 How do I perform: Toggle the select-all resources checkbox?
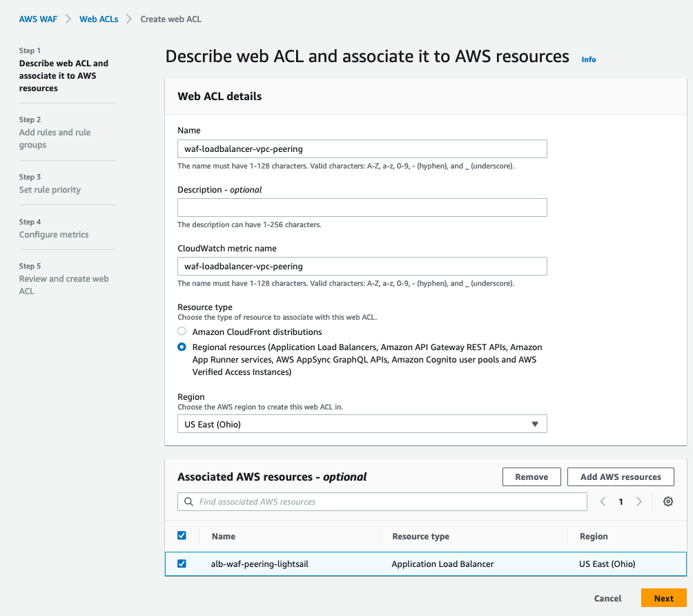pyautogui.click(x=182, y=536)
